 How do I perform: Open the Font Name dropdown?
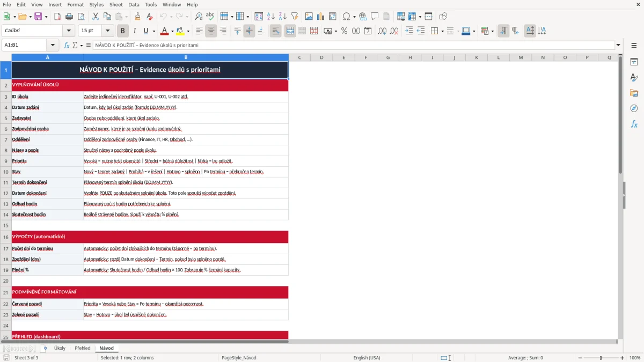pos(68,31)
